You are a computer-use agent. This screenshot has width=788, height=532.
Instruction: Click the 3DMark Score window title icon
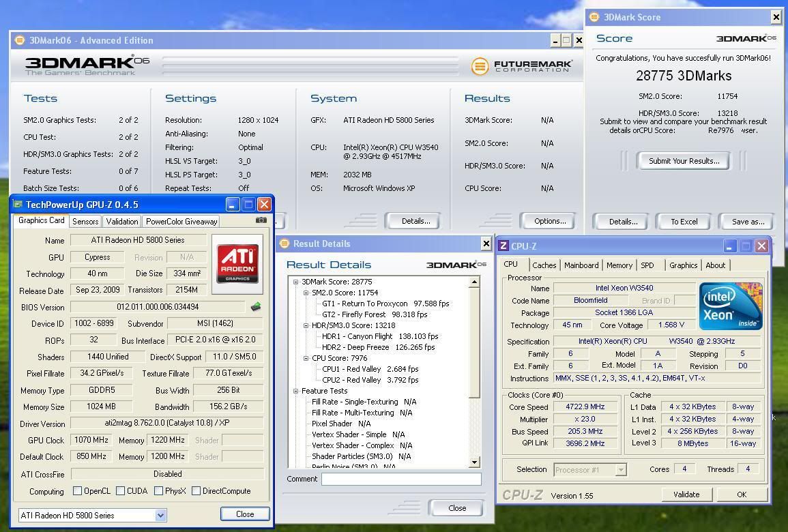coord(594,17)
